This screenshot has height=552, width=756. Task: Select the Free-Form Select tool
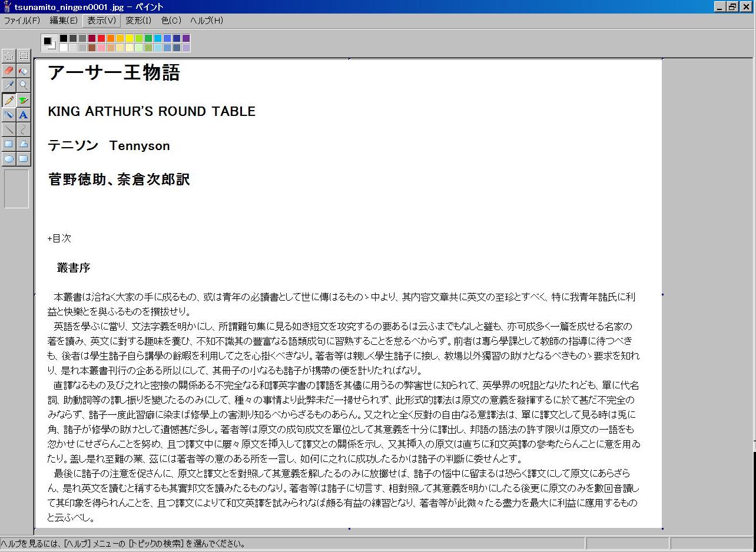[x=9, y=56]
